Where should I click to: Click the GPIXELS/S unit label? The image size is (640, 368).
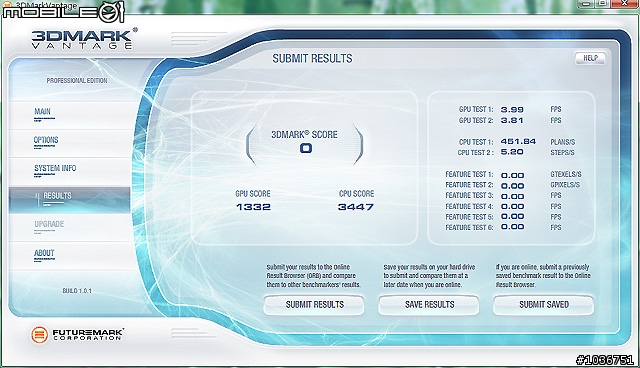click(x=565, y=185)
